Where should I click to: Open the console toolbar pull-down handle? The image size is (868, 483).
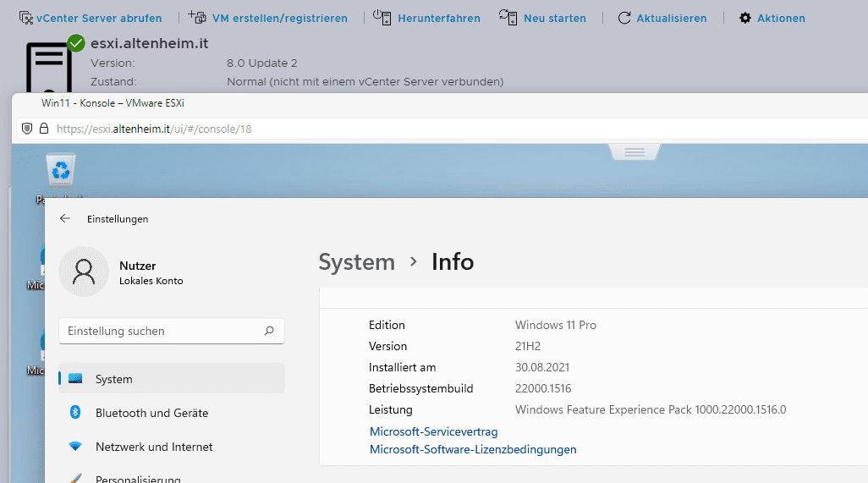(x=635, y=151)
